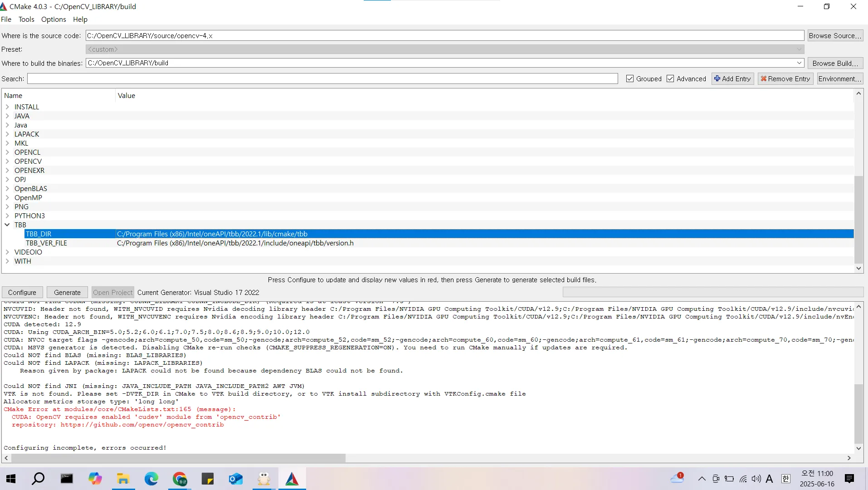868x490 pixels.
Task: Expand the MKL group
Action: [7, 143]
